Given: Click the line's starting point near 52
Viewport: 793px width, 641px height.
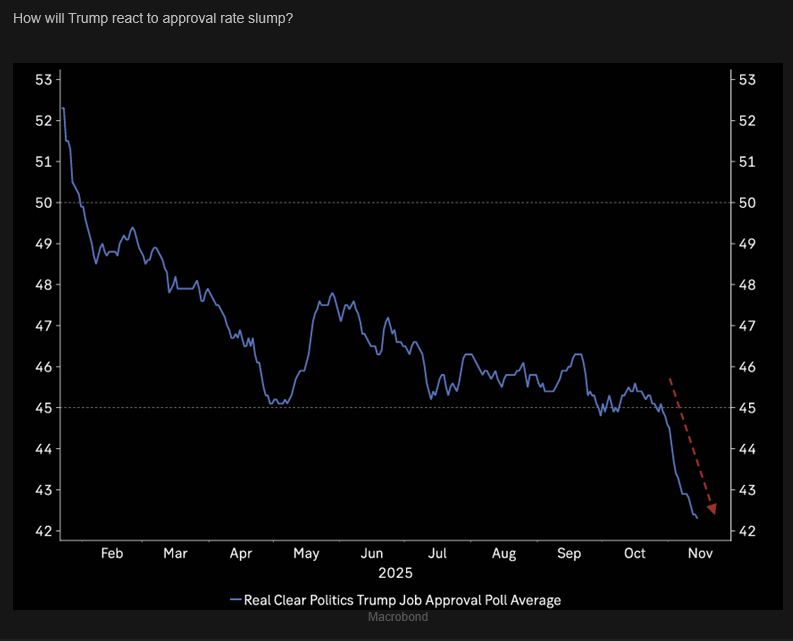Looking at the screenshot, I should 62,108.
